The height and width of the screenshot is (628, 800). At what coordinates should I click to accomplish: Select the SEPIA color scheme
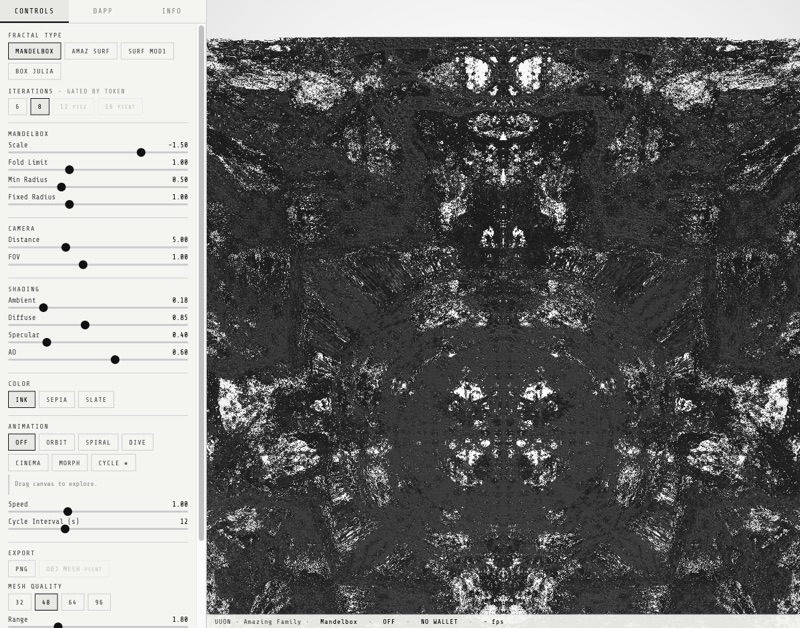click(57, 399)
